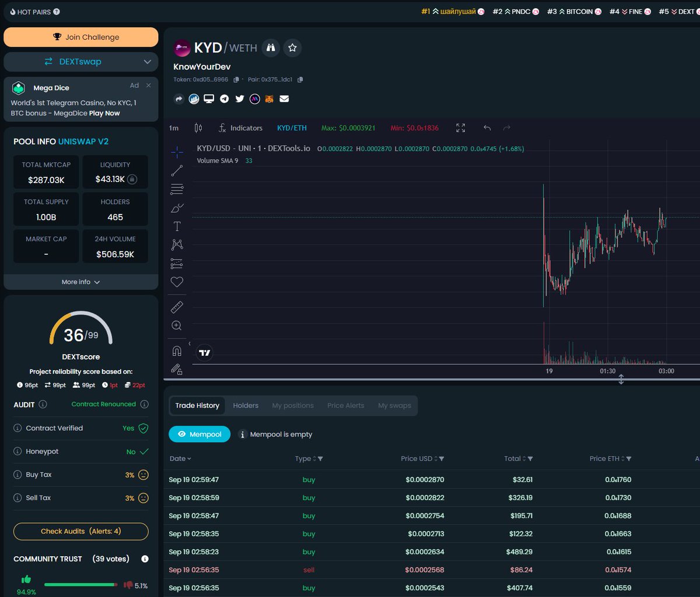
Task: Open the Twitter link icon
Action: pos(240,99)
